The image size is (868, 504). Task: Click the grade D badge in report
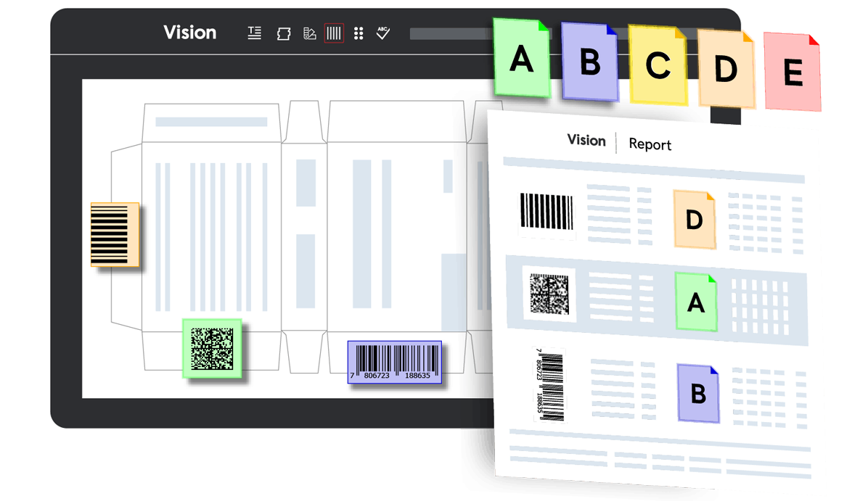click(x=694, y=220)
